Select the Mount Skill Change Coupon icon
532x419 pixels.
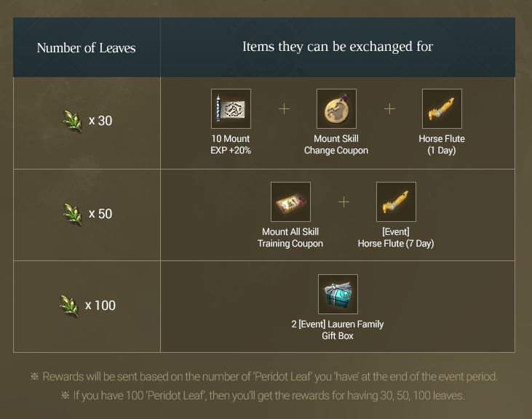pyautogui.click(x=336, y=109)
